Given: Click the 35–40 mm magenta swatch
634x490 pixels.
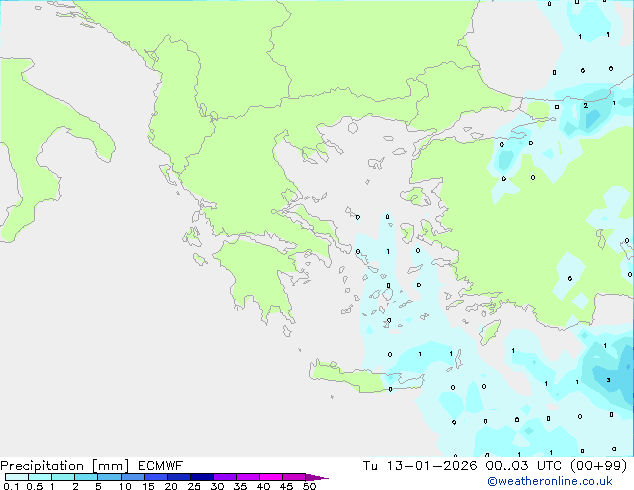Looking at the screenshot, I should pyautogui.click(x=247, y=477).
